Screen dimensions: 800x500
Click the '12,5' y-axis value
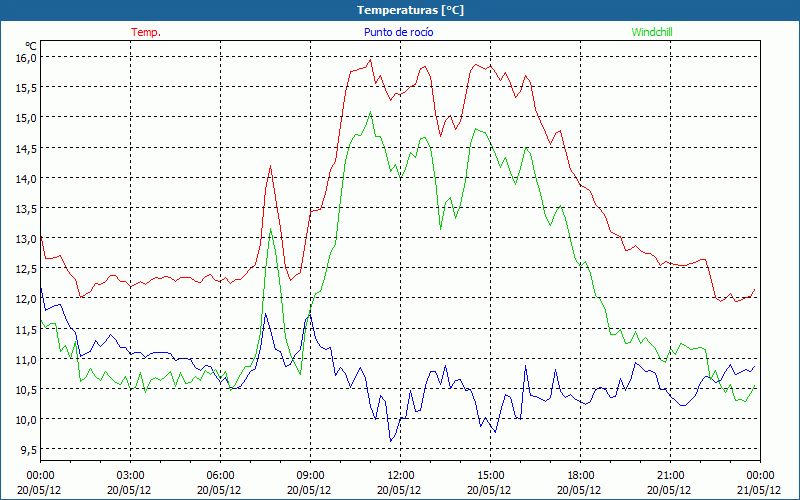pos(26,268)
